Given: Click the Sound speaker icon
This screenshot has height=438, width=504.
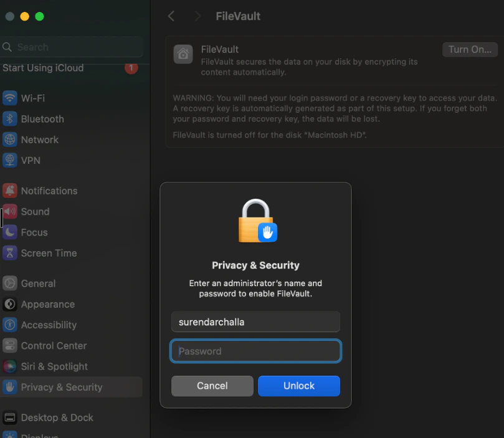Looking at the screenshot, I should (x=10, y=211).
